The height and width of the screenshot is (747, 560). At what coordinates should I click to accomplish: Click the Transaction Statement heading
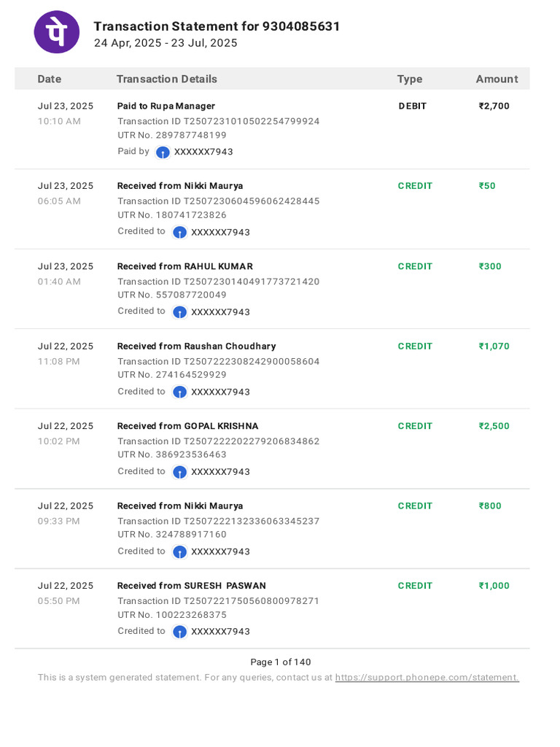[217, 26]
